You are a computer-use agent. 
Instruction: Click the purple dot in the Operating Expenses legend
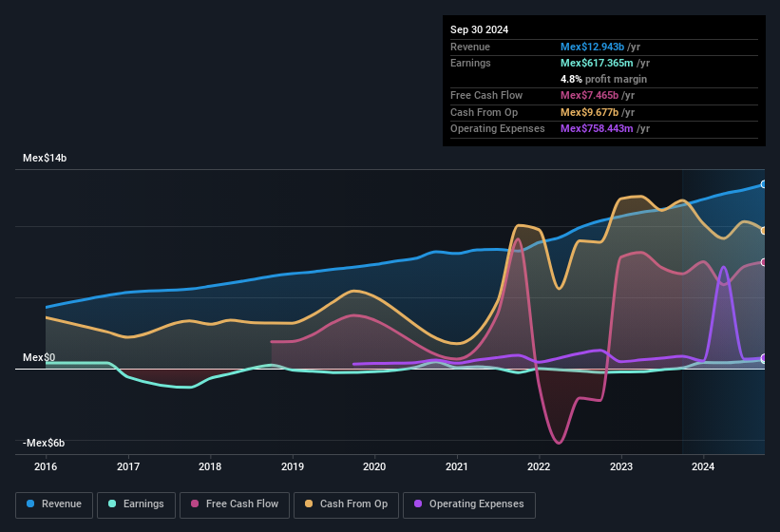pos(418,504)
